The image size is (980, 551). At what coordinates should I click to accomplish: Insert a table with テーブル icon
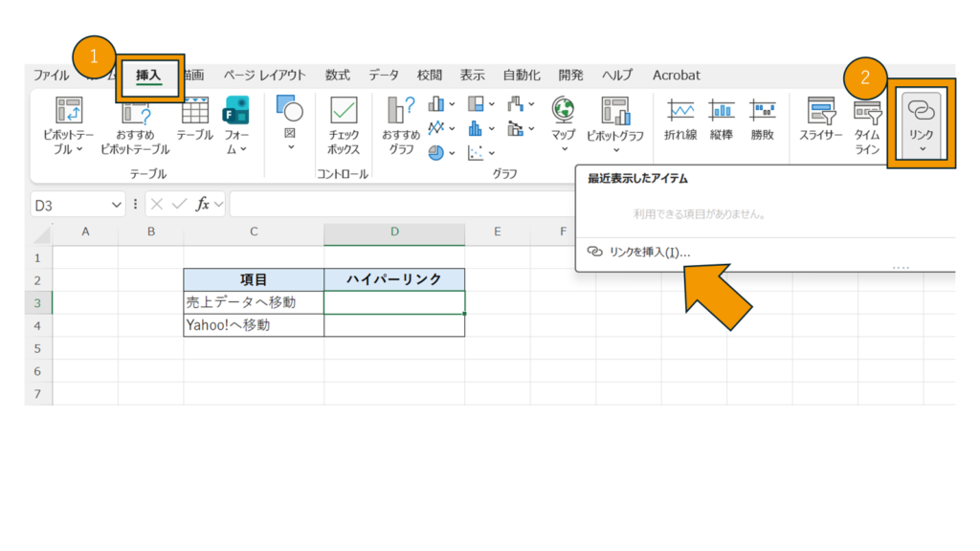195,112
